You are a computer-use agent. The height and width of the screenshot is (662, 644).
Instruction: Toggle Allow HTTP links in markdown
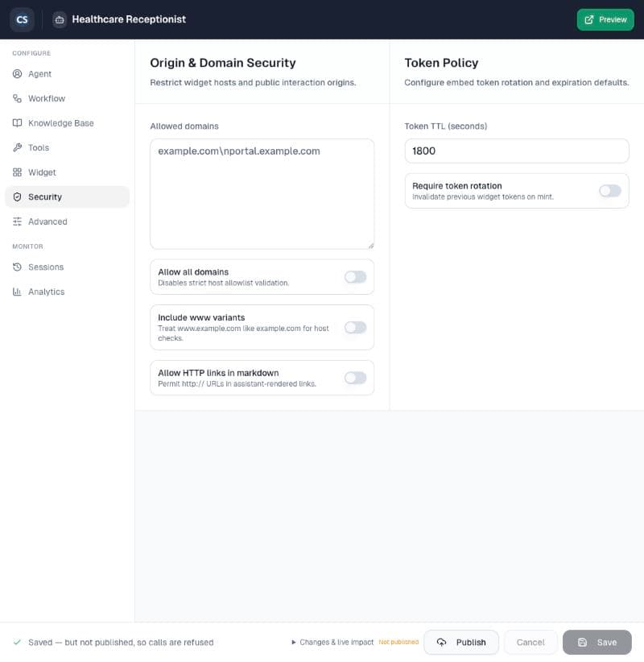coord(355,378)
